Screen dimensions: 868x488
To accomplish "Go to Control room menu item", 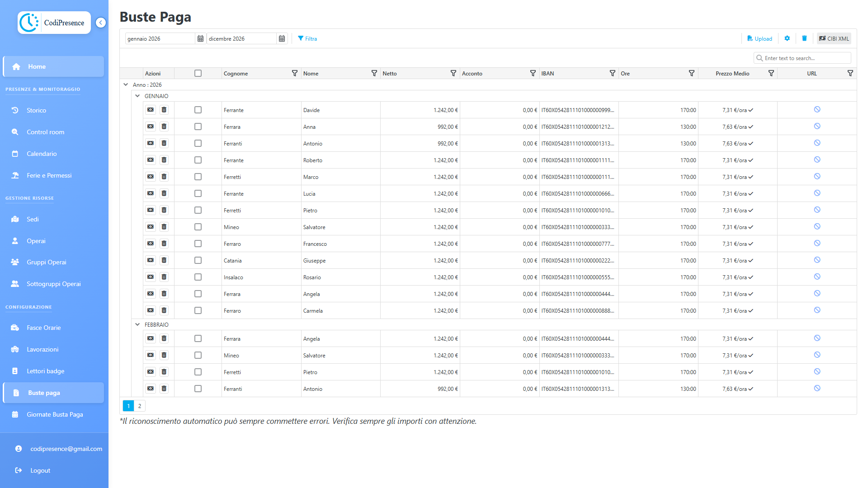I will 45,132.
